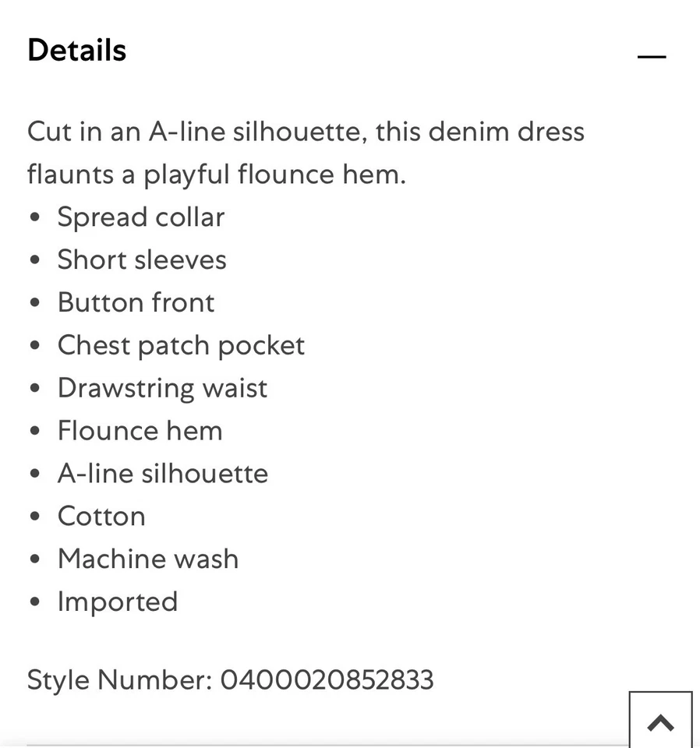Collapse the Details section with minus icon
This screenshot has height=748, width=700.
[651, 57]
